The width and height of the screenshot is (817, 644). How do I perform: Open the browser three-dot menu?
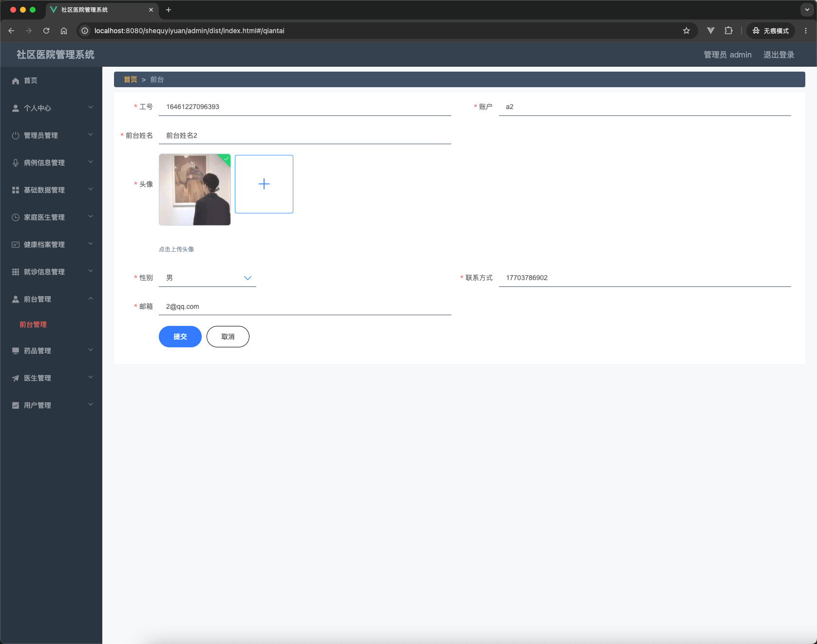point(806,31)
